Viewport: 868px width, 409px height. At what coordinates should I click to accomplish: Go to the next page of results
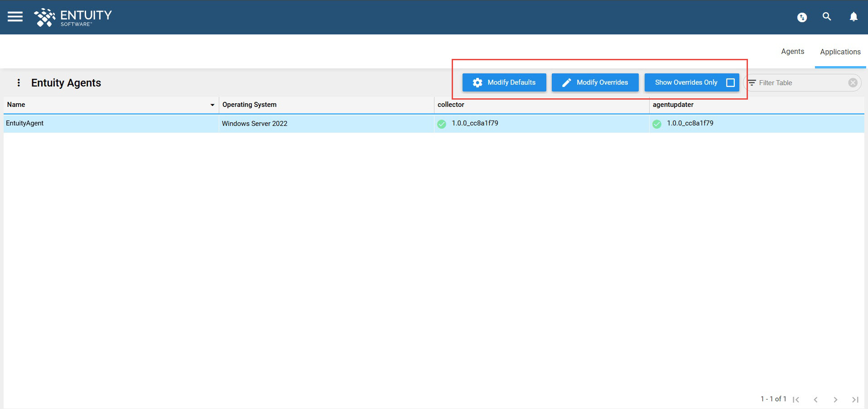coord(835,399)
